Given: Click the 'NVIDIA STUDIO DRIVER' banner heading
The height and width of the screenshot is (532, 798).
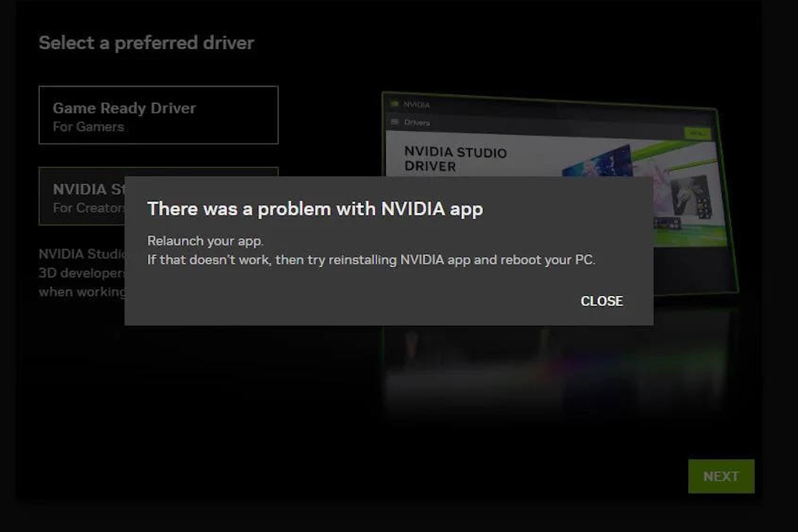Looking at the screenshot, I should (455, 159).
